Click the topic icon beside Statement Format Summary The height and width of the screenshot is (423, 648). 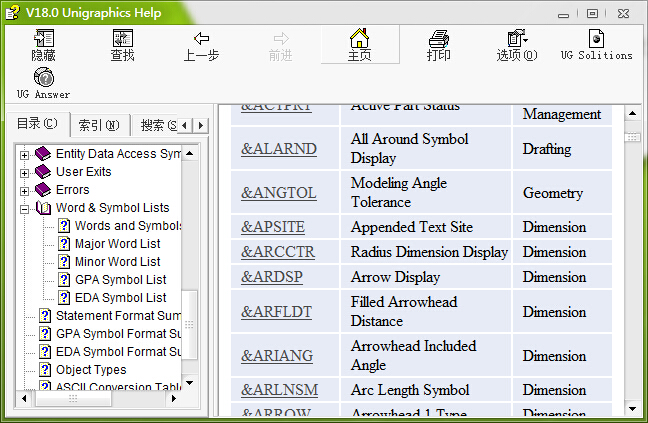45,316
